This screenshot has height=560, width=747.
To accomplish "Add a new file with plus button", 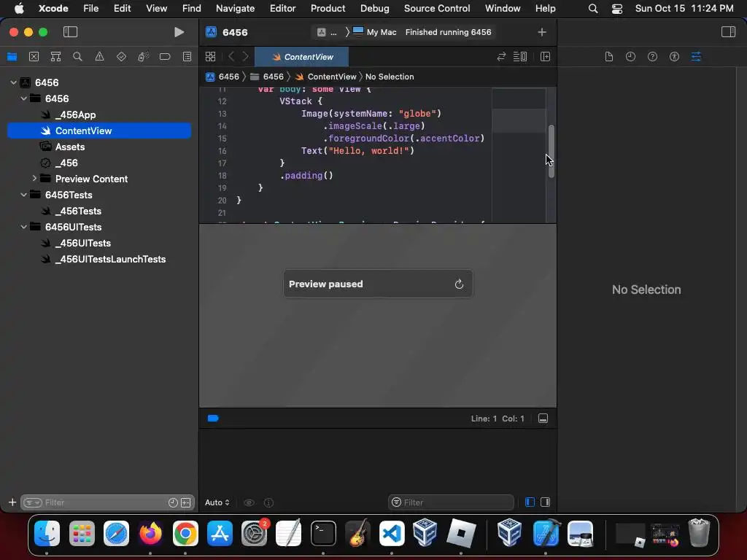I will pyautogui.click(x=12, y=502).
